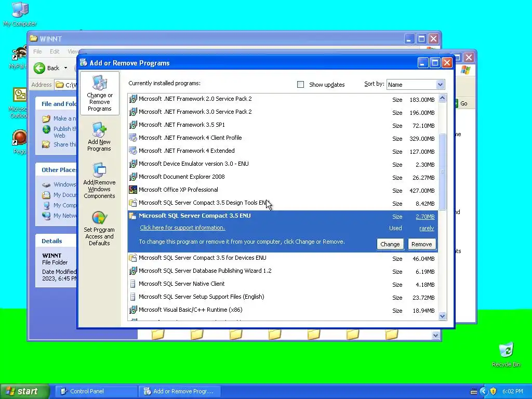This screenshot has height=399, width=532.
Task: Click Address field in WINNT window
Action: coord(66,85)
